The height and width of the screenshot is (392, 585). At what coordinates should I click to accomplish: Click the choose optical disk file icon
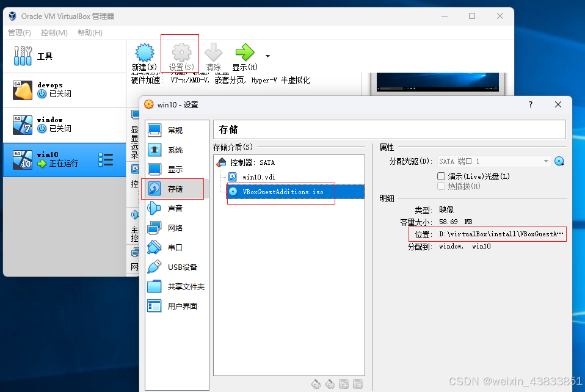point(559,161)
